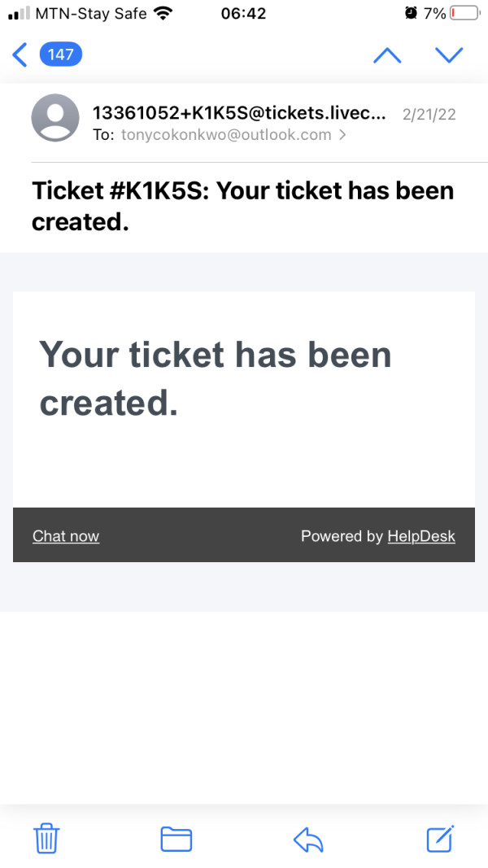Compose a new message
This screenshot has width=488, height=868.
pyautogui.click(x=440, y=838)
